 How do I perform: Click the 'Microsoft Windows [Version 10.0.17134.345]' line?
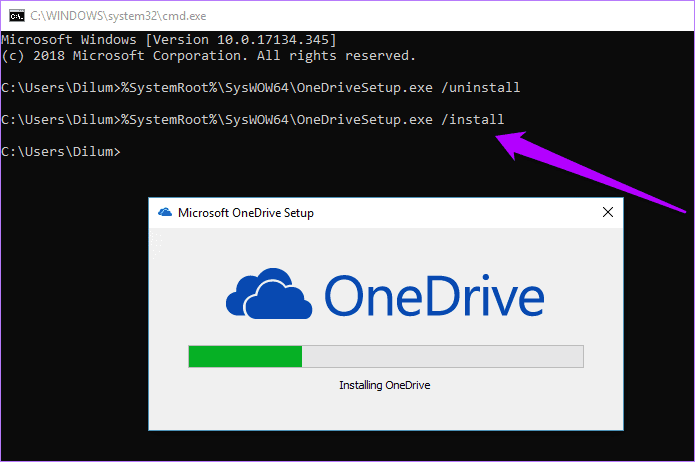[x=169, y=40]
